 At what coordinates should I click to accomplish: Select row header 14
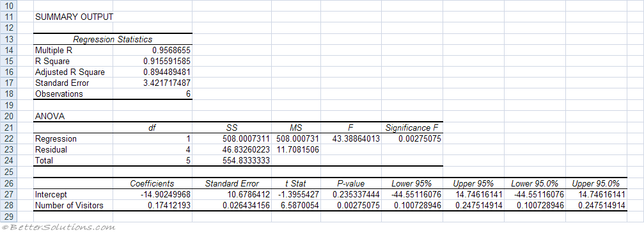point(10,50)
